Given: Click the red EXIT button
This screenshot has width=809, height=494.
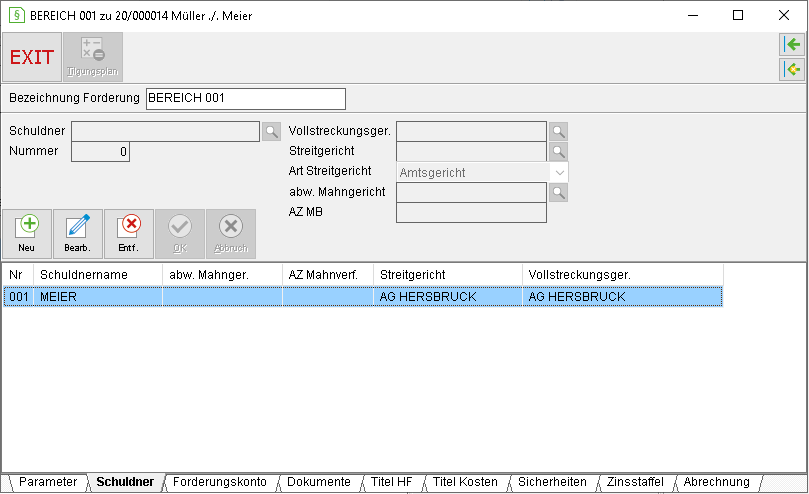Looking at the screenshot, I should coord(32,57).
